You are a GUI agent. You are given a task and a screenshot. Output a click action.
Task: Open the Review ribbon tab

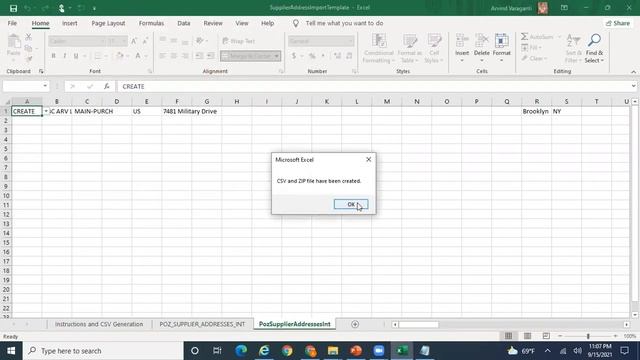[x=213, y=23]
